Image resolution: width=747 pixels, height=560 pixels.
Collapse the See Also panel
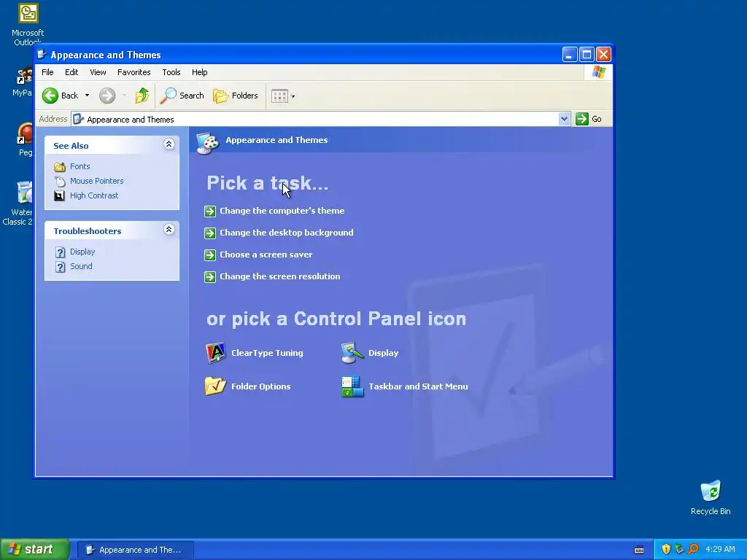click(x=169, y=144)
